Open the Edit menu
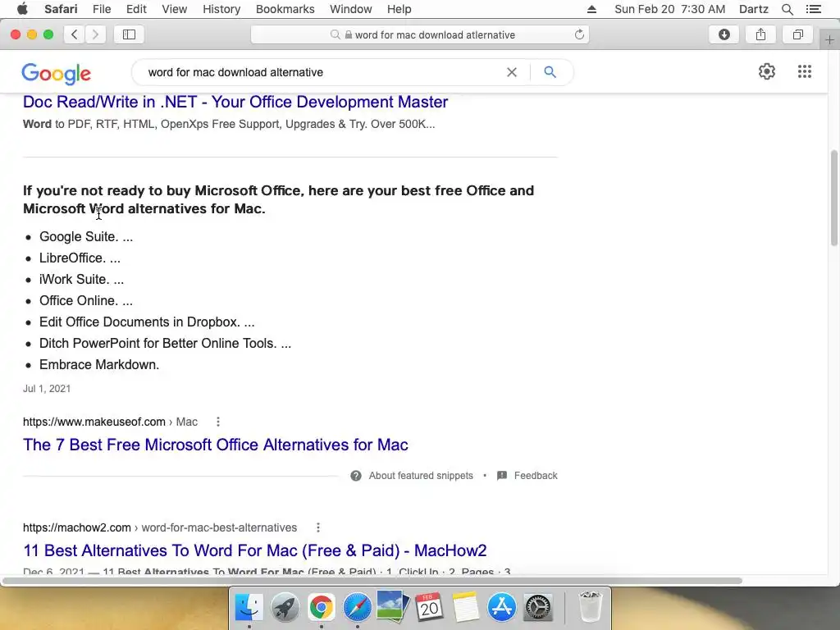 pos(137,9)
